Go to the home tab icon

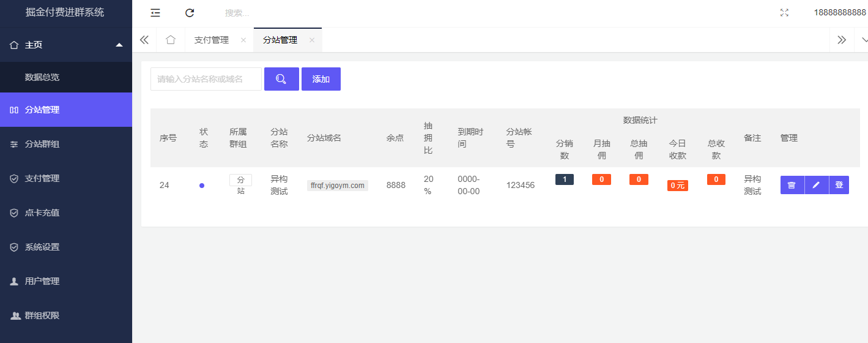pyautogui.click(x=171, y=40)
